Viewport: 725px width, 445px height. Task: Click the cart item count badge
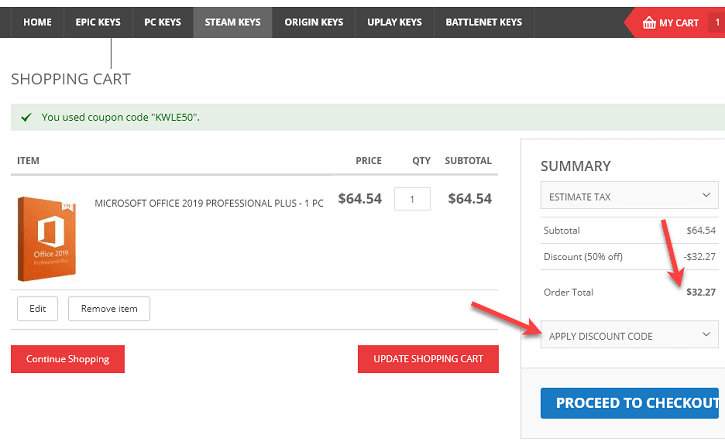tap(717, 22)
